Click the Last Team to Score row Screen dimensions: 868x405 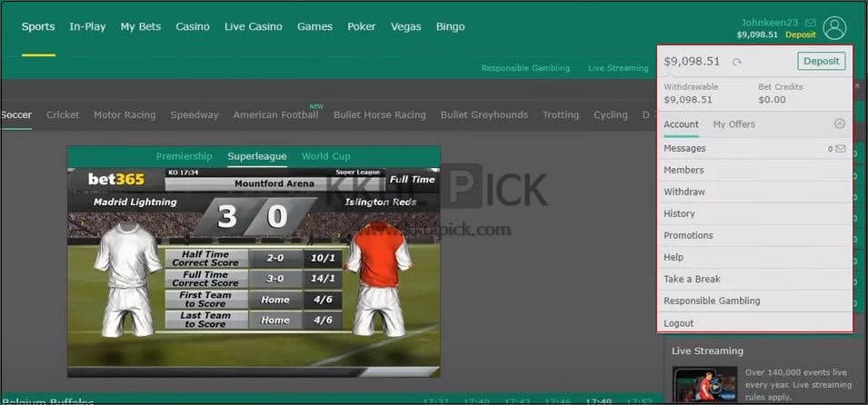tap(254, 320)
